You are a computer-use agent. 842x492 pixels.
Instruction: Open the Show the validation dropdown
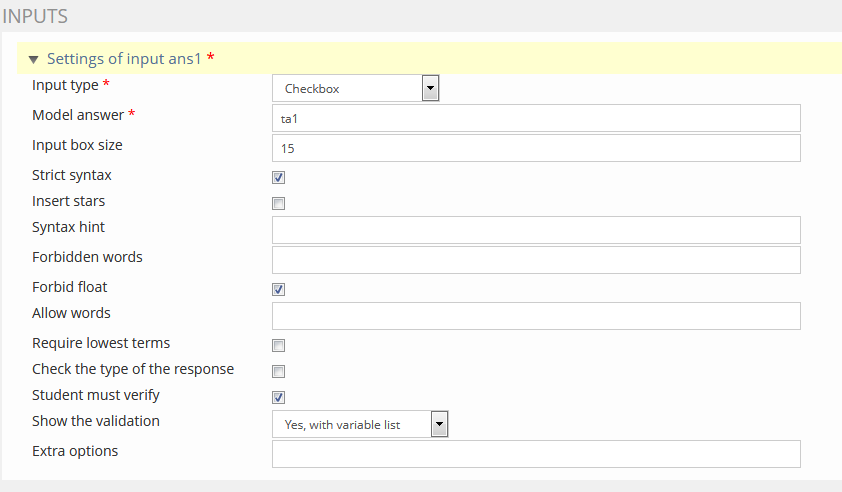pos(360,425)
